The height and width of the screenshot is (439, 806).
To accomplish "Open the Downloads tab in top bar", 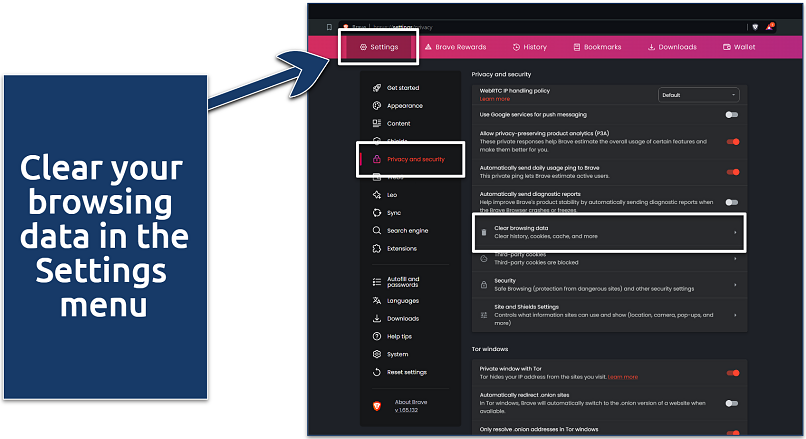I will point(672,47).
